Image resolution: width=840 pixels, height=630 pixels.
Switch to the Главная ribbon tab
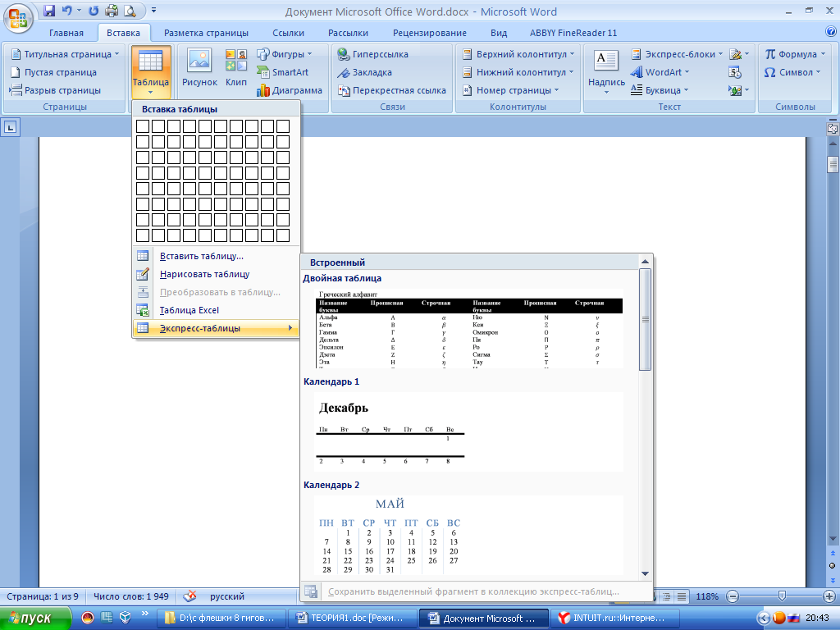(66, 33)
